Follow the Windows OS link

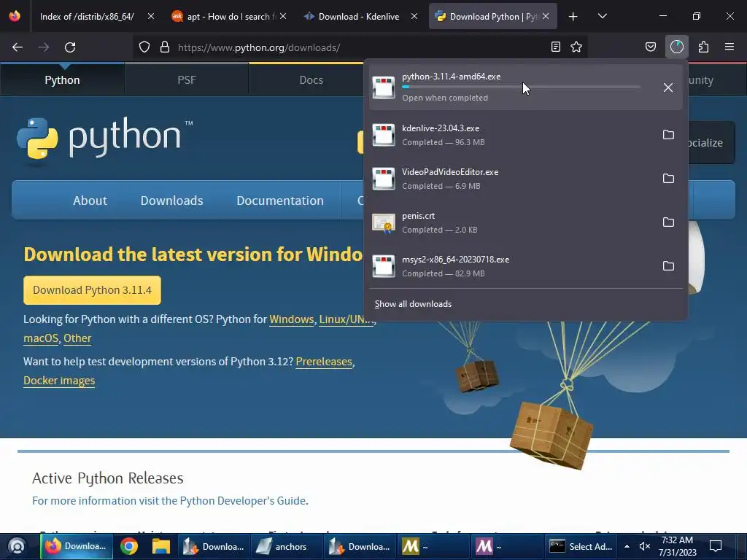[x=292, y=319]
